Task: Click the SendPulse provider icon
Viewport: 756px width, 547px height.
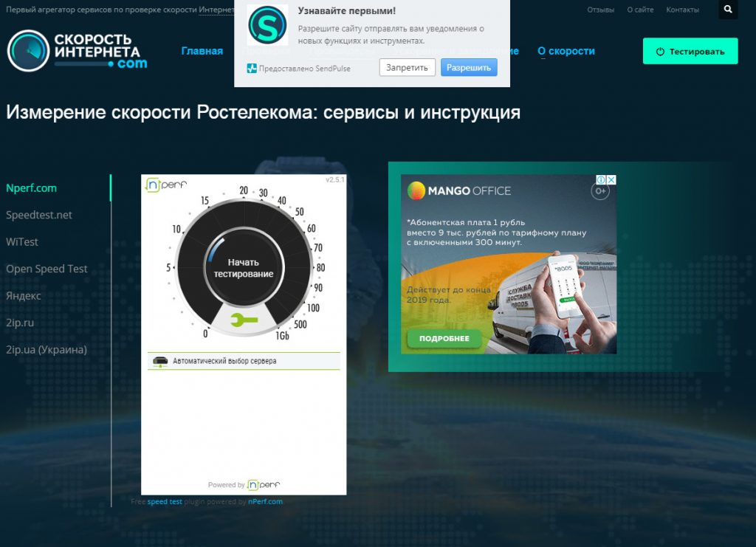Action: pyautogui.click(x=252, y=69)
